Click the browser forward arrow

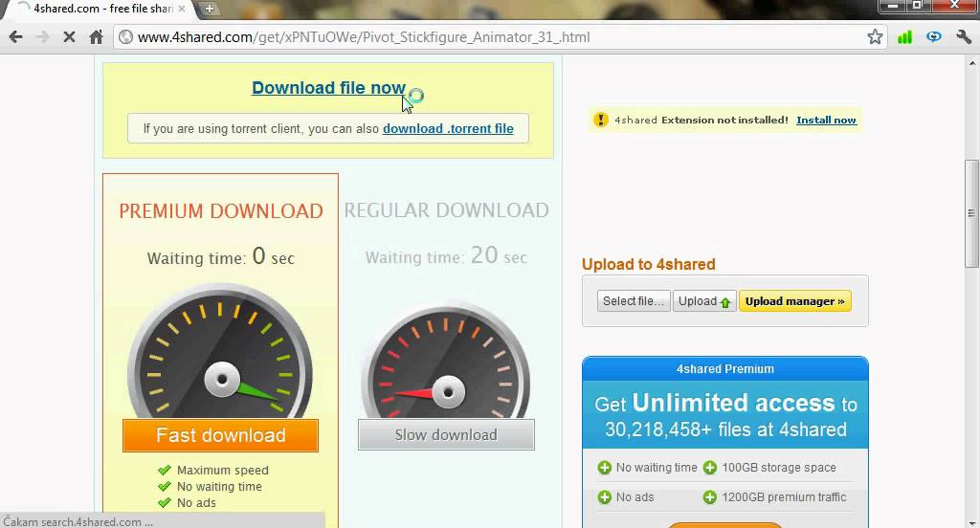tap(42, 37)
